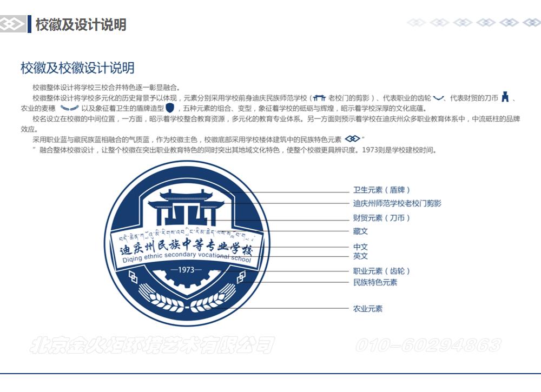
Task: Click the watermark phone number 010-60294863
Action: (427, 345)
